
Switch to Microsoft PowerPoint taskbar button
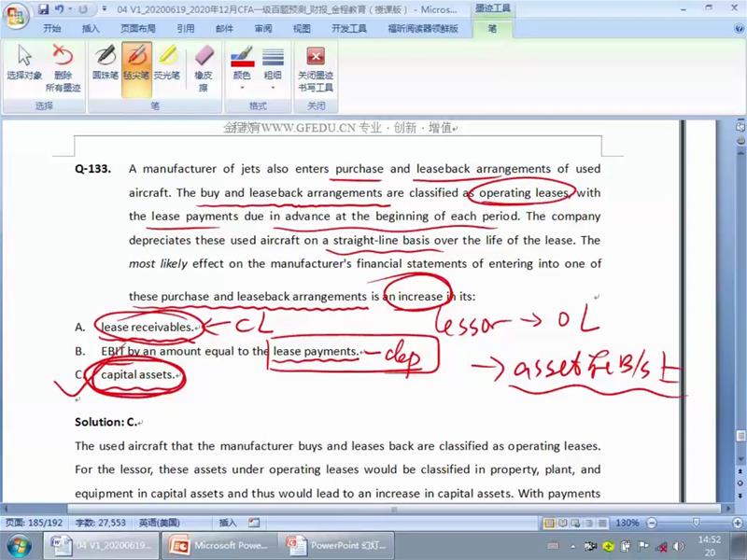[x=218, y=546]
